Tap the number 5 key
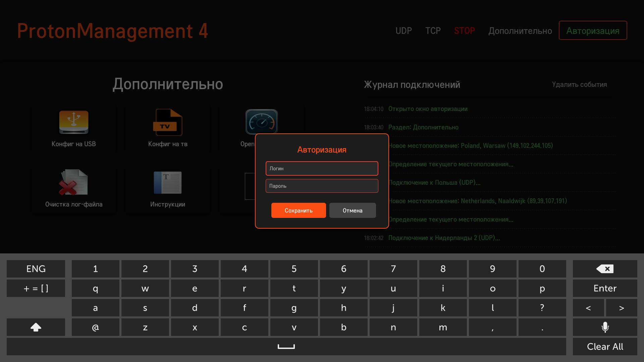Image resolution: width=644 pixels, height=362 pixels. coord(294,269)
